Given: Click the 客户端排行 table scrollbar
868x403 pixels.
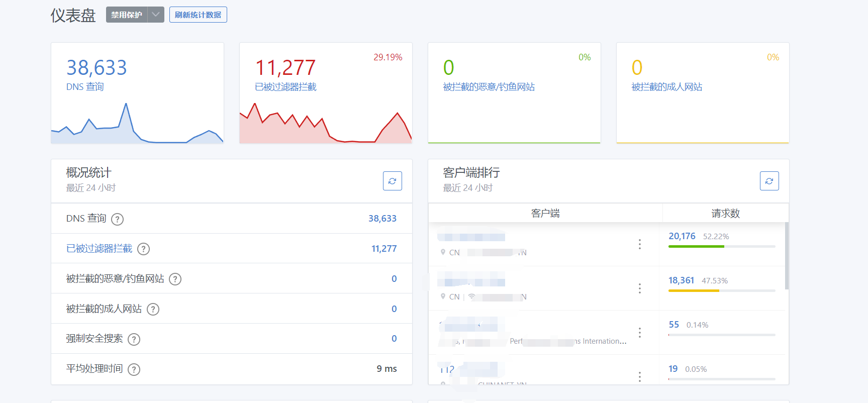Looking at the screenshot, I should (787, 256).
